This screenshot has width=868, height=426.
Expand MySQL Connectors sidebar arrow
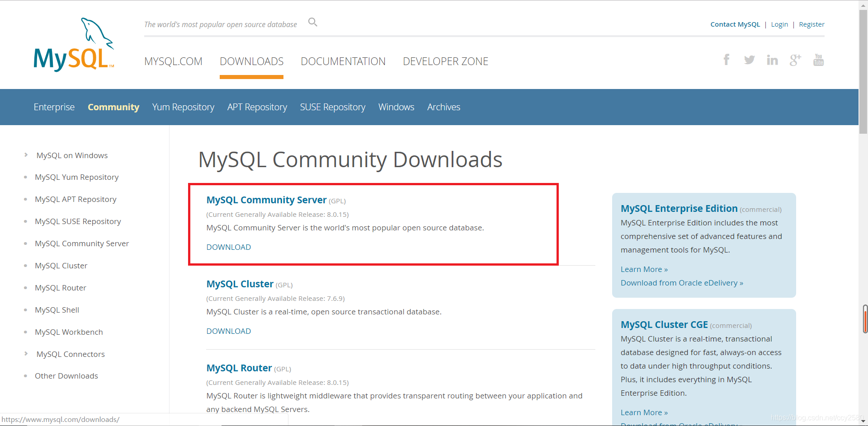[x=26, y=354]
